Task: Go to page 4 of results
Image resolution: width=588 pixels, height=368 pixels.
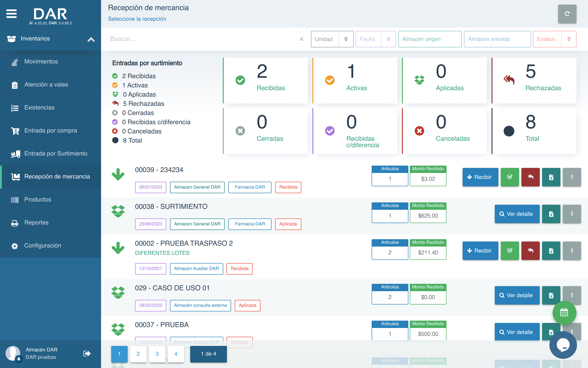Action: 176,354
